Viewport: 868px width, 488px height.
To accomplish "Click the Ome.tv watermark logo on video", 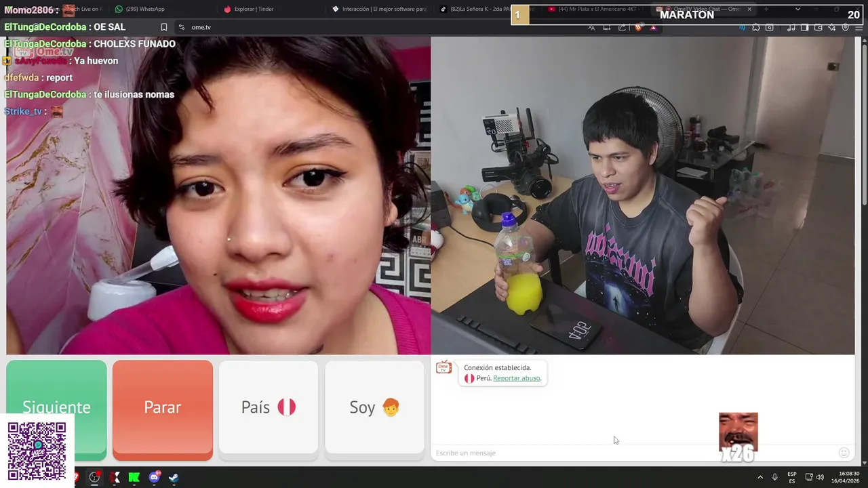I will [45, 52].
